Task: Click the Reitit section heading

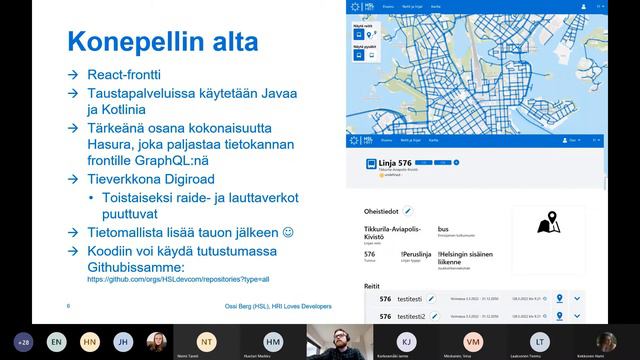Action: click(x=372, y=286)
